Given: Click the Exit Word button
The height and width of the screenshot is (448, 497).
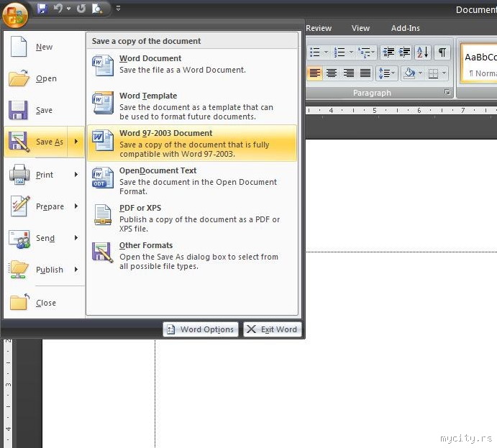Looking at the screenshot, I should point(273,329).
